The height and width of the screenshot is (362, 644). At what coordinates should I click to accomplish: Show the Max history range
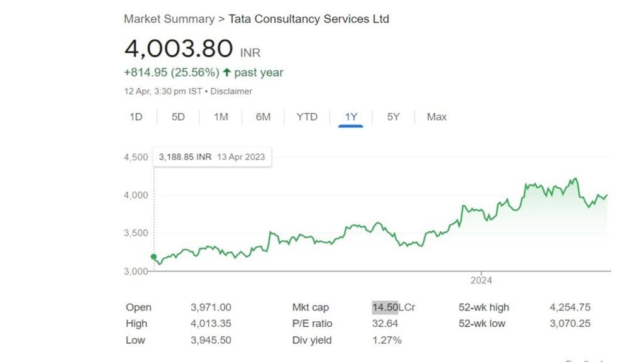coord(436,117)
